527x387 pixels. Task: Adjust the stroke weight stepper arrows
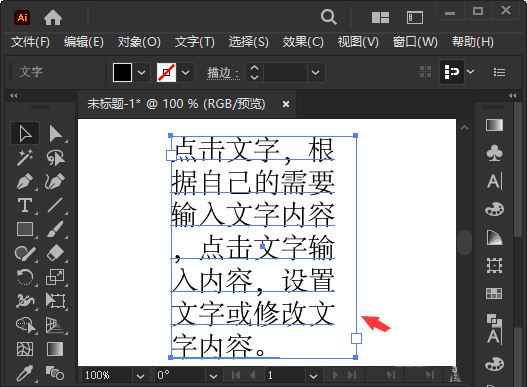tap(255, 72)
